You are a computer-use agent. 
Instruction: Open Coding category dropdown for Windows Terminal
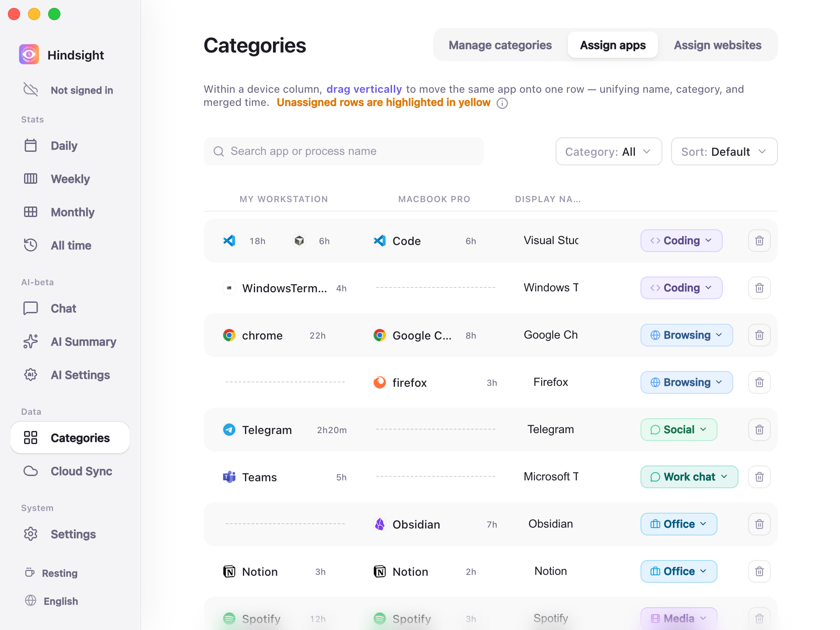tap(681, 288)
